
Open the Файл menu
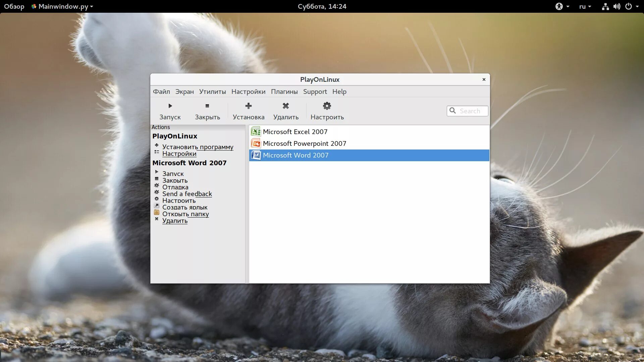[161, 92]
